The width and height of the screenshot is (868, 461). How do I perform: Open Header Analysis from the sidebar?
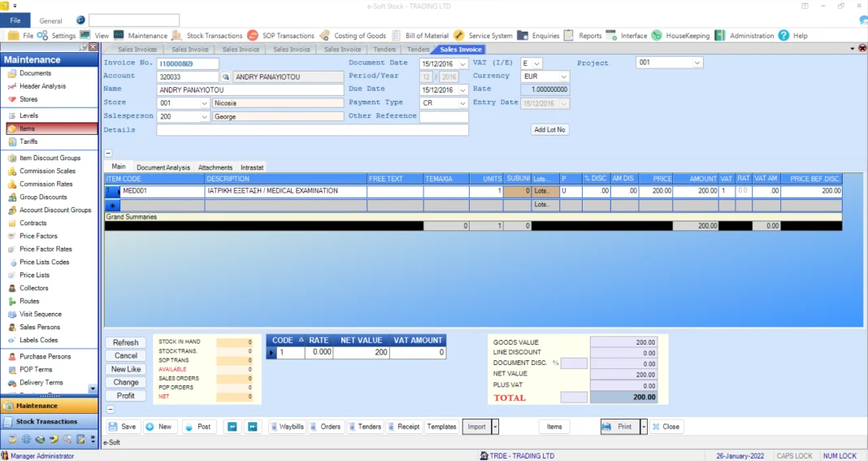tap(42, 86)
